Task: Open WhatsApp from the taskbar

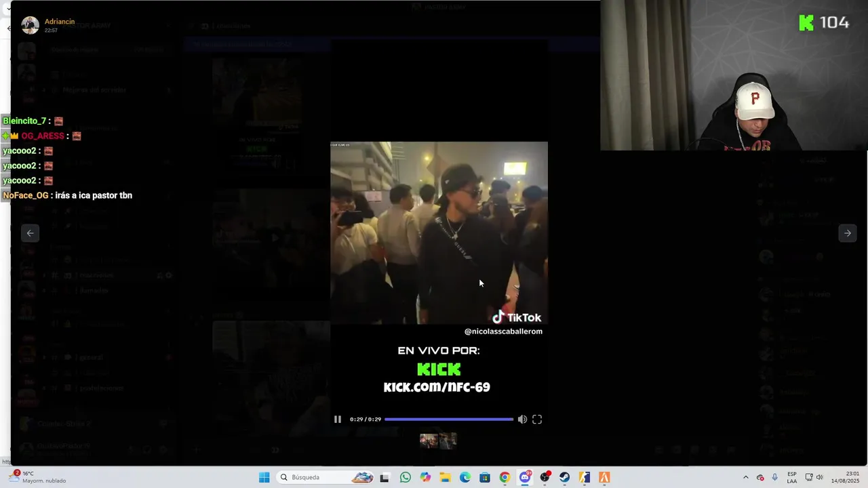Action: tap(406, 477)
